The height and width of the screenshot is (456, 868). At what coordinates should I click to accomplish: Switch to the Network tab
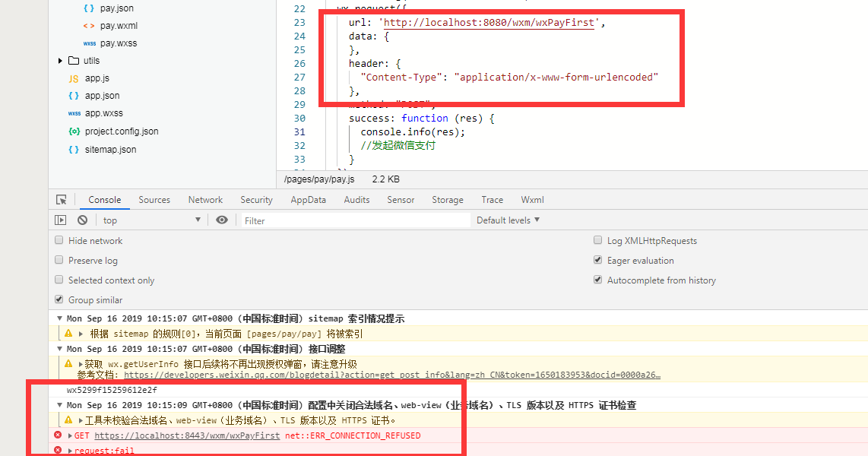pyautogui.click(x=205, y=200)
